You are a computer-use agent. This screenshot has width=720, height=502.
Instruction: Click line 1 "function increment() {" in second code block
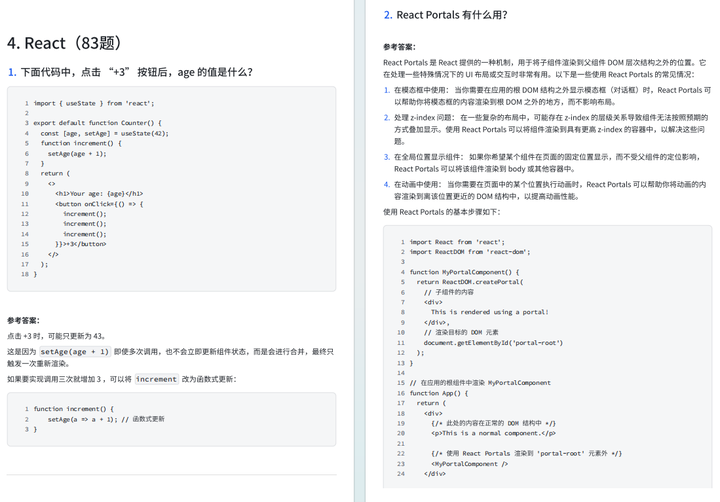tap(74, 409)
